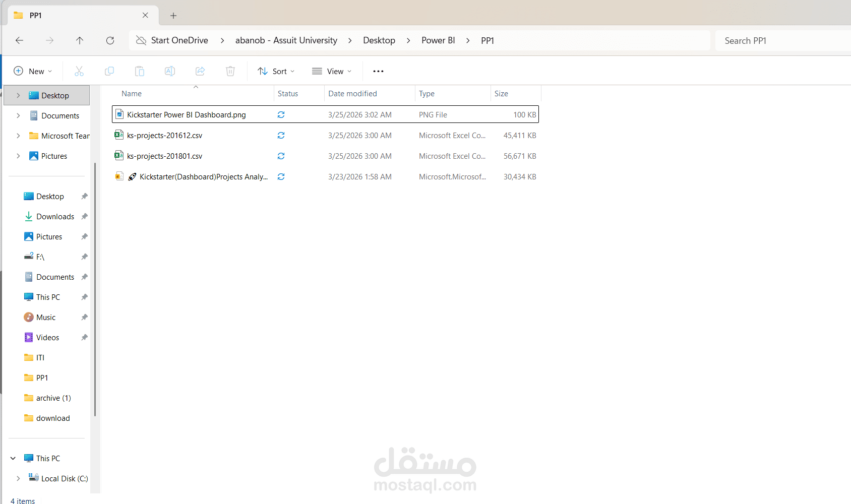
Task: Click the pin icon next to quick access Pictures
Action: (85, 237)
